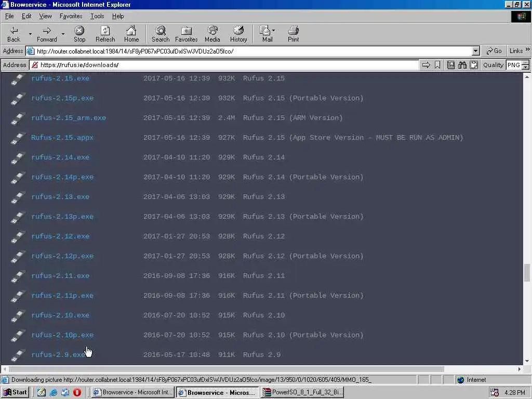Download Rufus-2.15.appx link

click(62, 137)
